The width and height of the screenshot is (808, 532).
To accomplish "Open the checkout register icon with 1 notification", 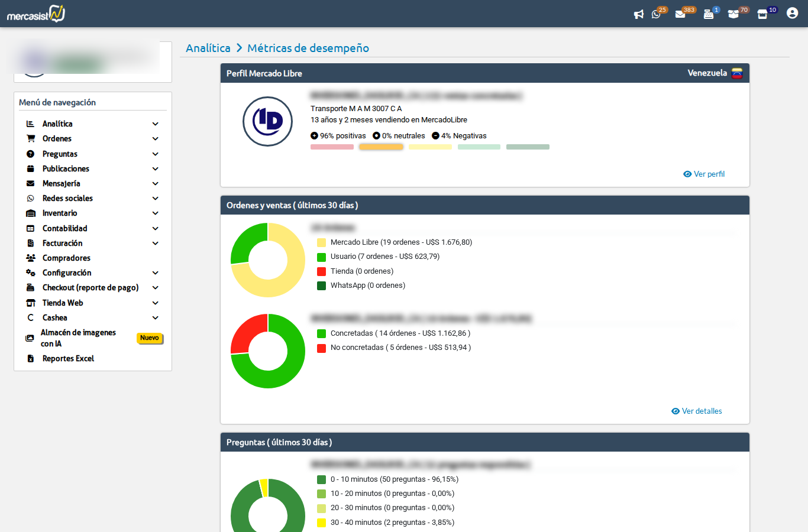I will [709, 14].
